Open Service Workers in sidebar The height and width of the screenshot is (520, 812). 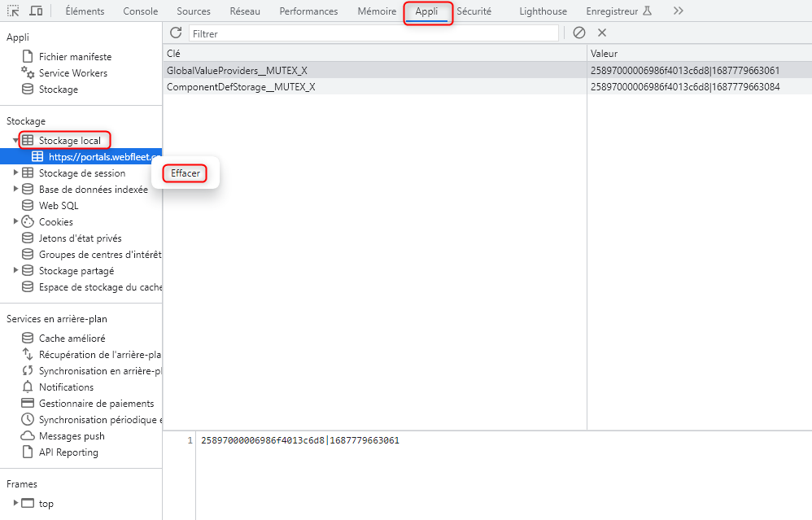tap(72, 73)
